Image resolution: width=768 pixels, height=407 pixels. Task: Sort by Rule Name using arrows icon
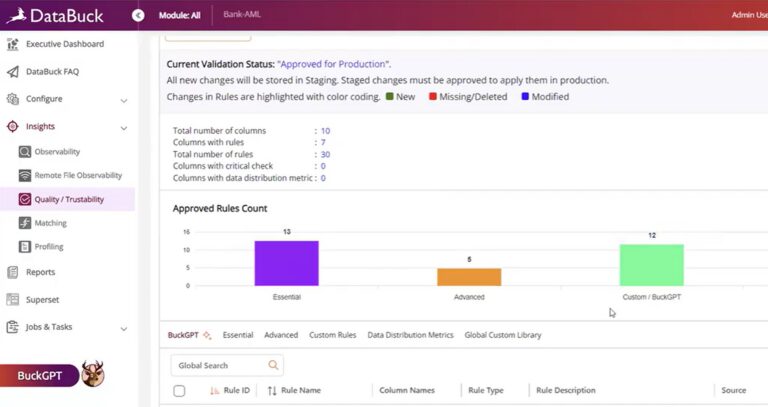point(272,390)
